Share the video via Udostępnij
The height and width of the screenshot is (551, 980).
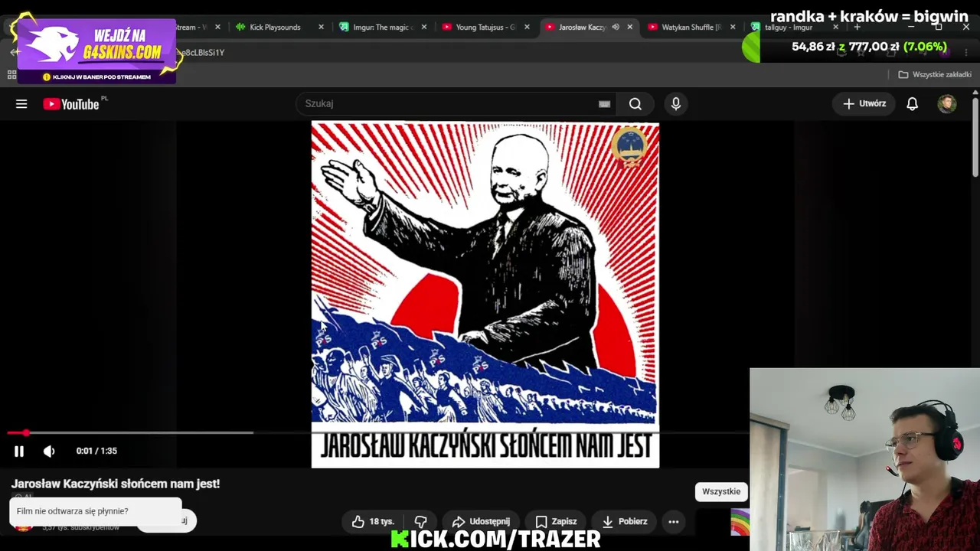pos(481,522)
